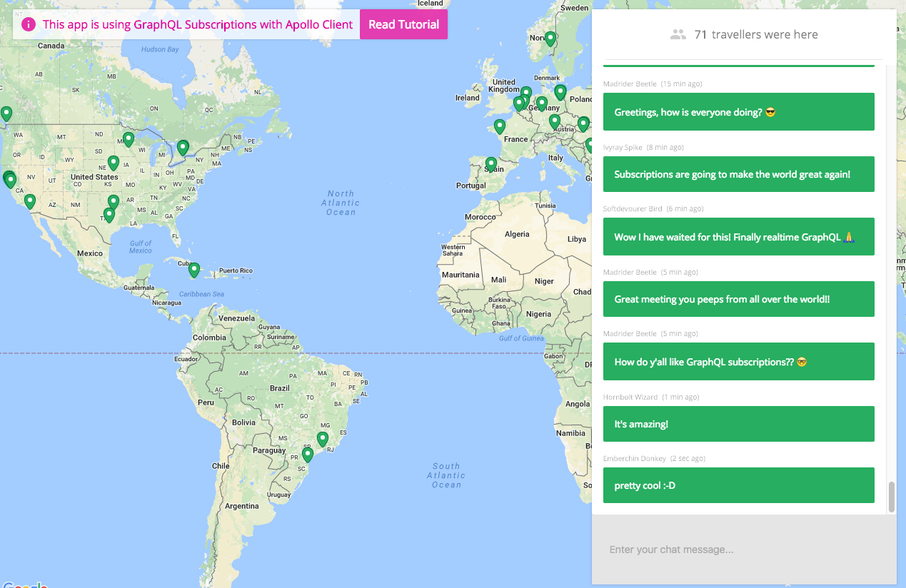Click the author name 'Hornbolt Wizard'
906x588 pixels.
click(630, 397)
